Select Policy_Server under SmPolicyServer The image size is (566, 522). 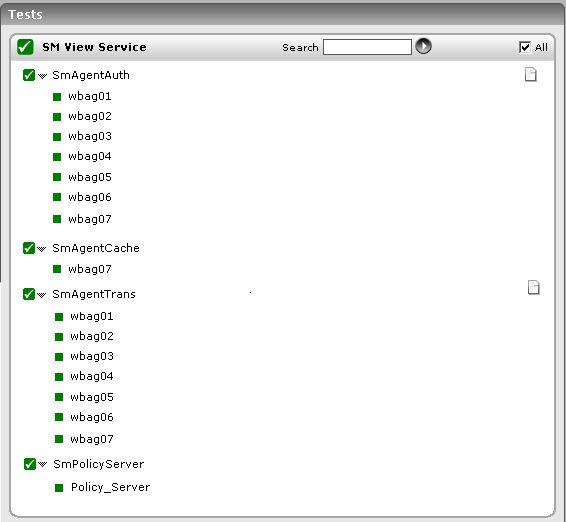pos(110,487)
